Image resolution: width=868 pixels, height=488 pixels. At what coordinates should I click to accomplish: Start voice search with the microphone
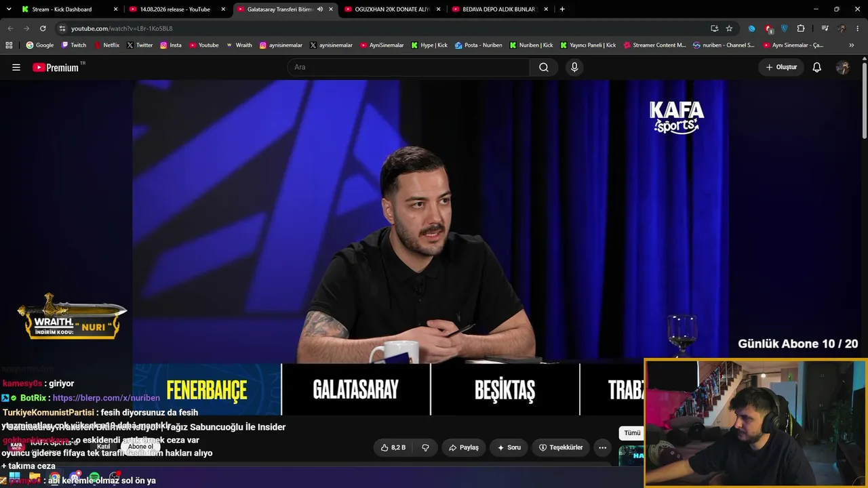coord(574,67)
